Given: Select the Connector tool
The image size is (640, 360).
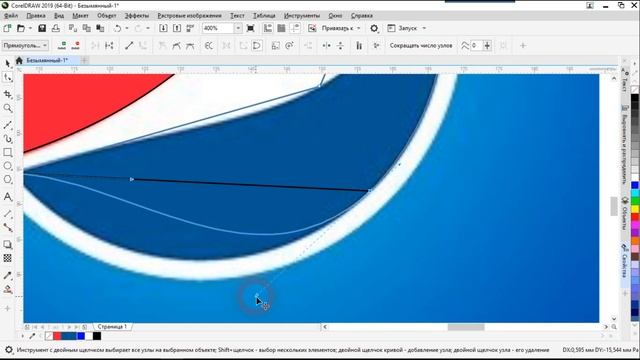Looking at the screenshot, I should pyautogui.click(x=7, y=227).
